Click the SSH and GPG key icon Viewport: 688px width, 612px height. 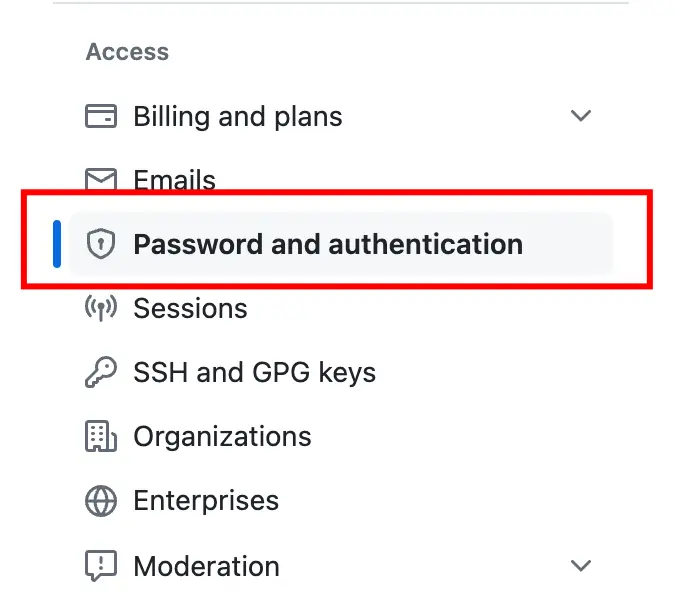click(101, 372)
